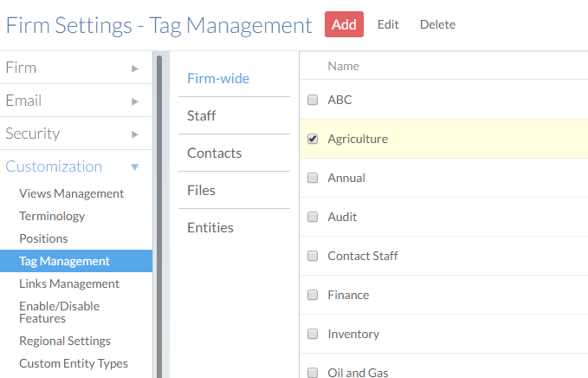Switch to the Staff tag category

coord(202,115)
